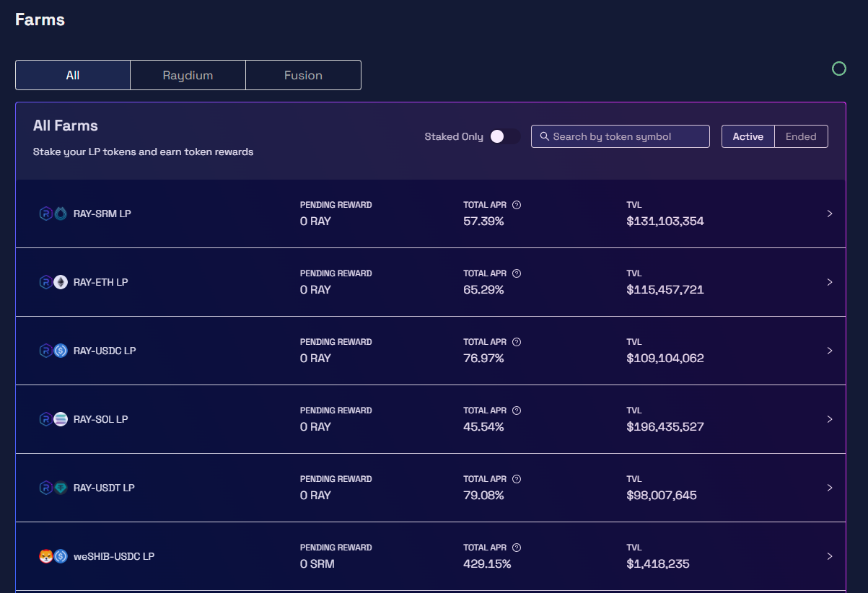Click the Farms page title
Image resolution: width=868 pixels, height=593 pixels.
[40, 19]
